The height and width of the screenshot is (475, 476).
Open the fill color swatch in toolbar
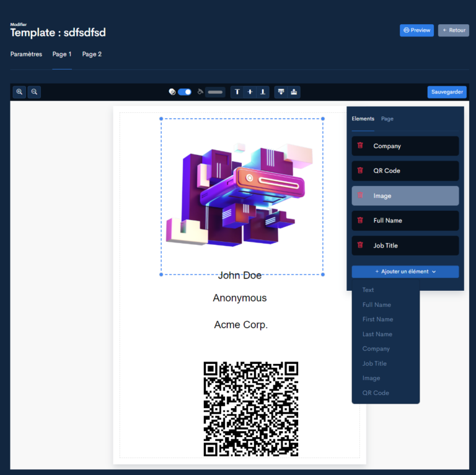tap(215, 92)
